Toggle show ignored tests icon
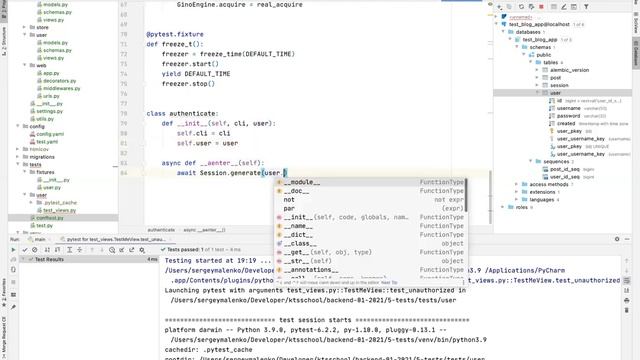640x360 pixels. (x=35, y=249)
